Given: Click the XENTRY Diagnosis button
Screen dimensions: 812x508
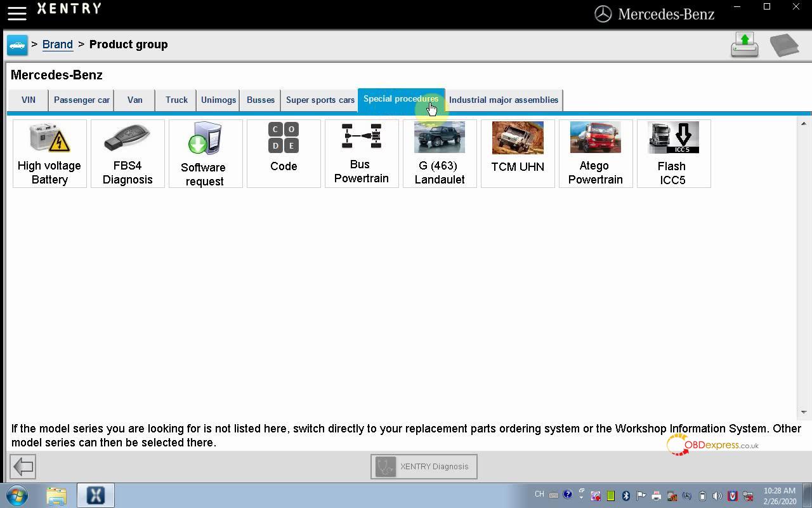Looking at the screenshot, I should click(424, 467).
